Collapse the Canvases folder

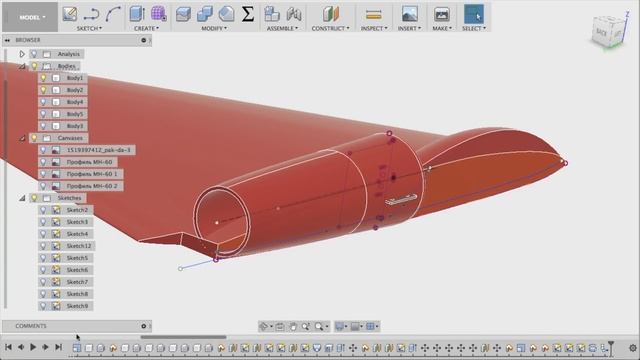(x=22, y=138)
